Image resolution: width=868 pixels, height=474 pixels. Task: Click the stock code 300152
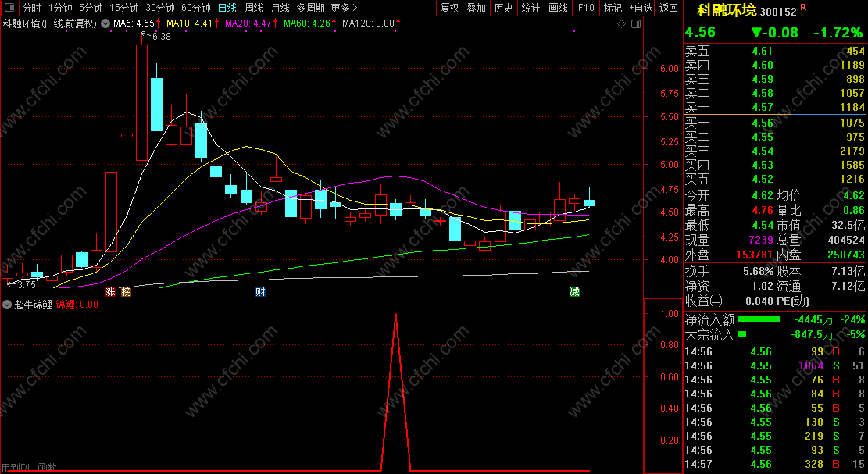pyautogui.click(x=778, y=12)
